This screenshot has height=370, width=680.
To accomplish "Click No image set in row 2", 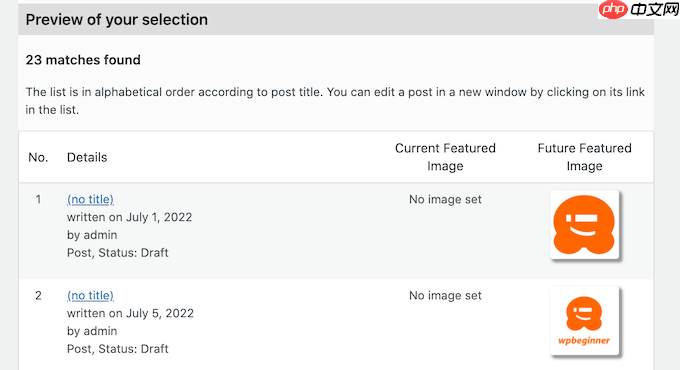I will tap(445, 295).
